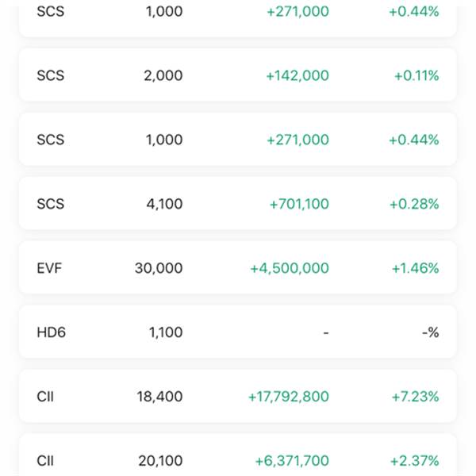Viewport: 476px width, 476px height.
Task: Click the +701,100 profit amount
Action: coord(299,204)
